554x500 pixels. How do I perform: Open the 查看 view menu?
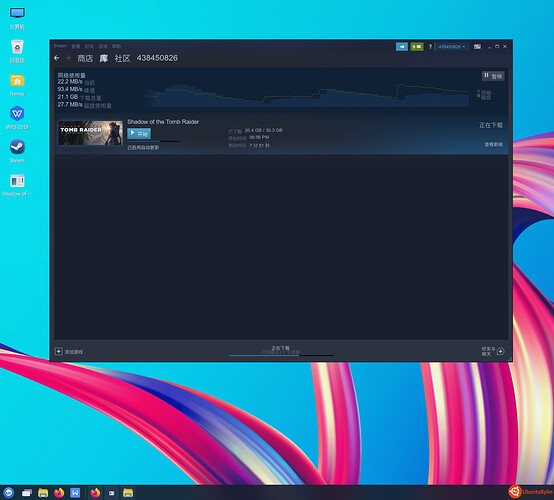pos(76,46)
